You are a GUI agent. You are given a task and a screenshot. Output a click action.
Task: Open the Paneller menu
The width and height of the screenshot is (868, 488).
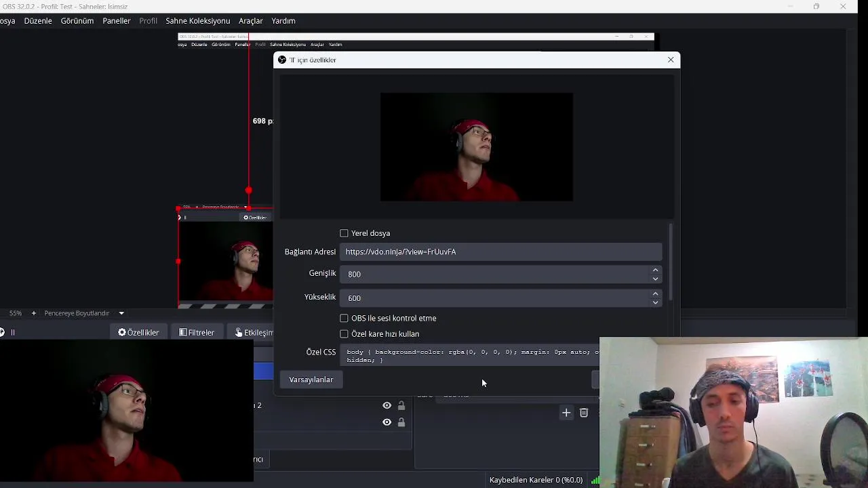[117, 21]
